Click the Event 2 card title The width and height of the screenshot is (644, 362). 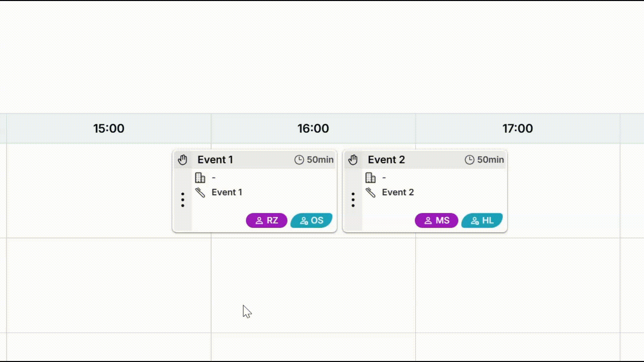click(386, 160)
